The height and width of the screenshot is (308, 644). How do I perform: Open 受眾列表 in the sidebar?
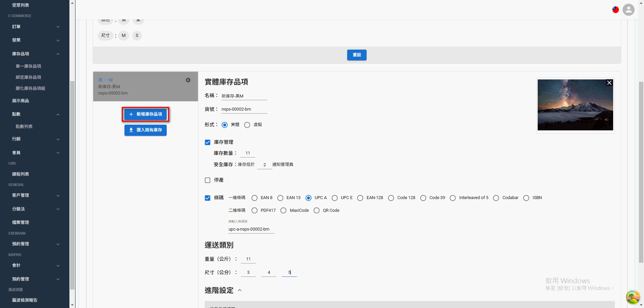click(20, 5)
